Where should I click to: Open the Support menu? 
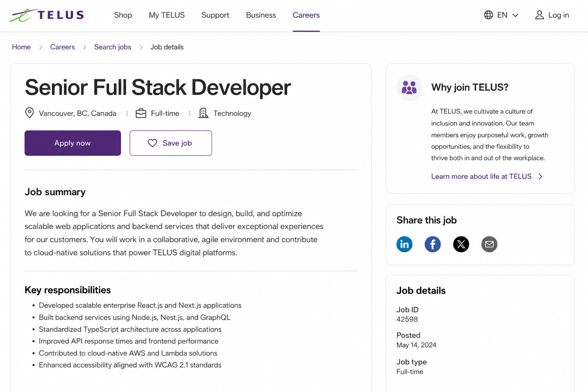(x=216, y=15)
